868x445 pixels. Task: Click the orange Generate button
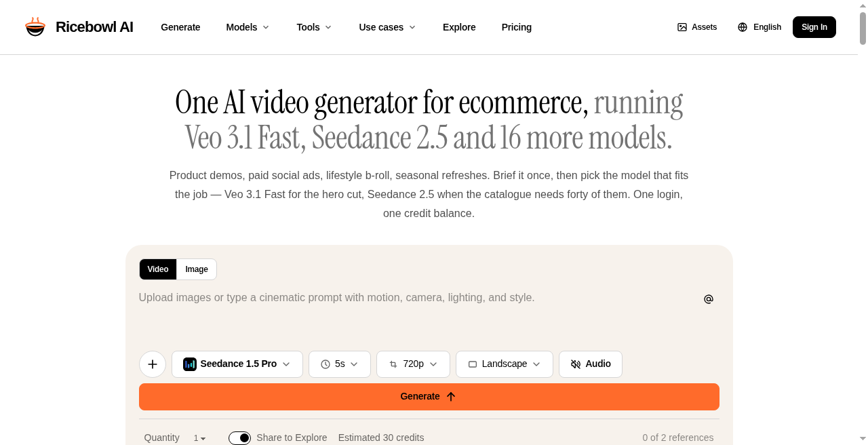(x=429, y=397)
